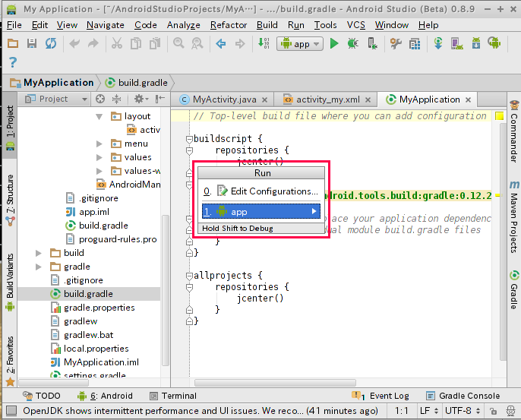Viewport: 521px width, 420px height.
Task: Open the Android Device Monitor icon
Action: [494, 43]
